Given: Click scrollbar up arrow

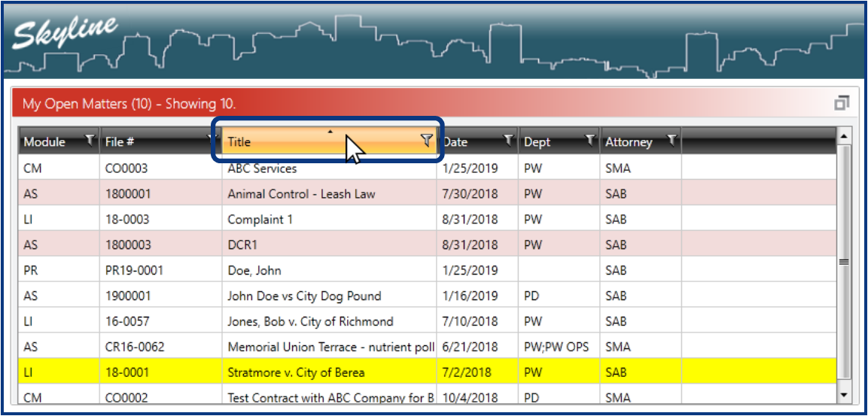Looking at the screenshot, I should [844, 135].
